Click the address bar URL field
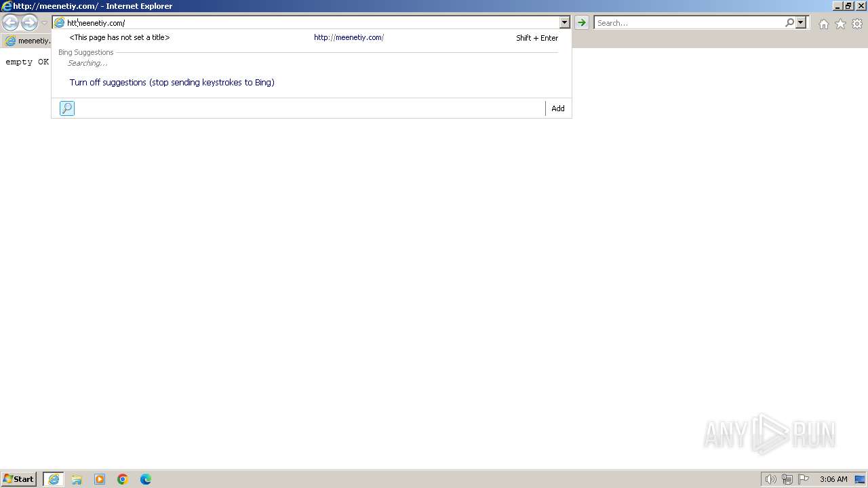 (312, 23)
